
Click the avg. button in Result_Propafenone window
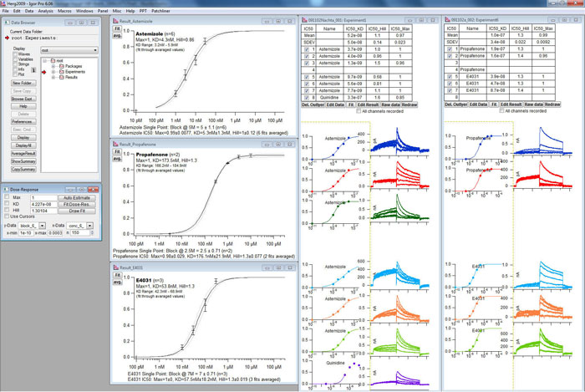pyautogui.click(x=117, y=159)
